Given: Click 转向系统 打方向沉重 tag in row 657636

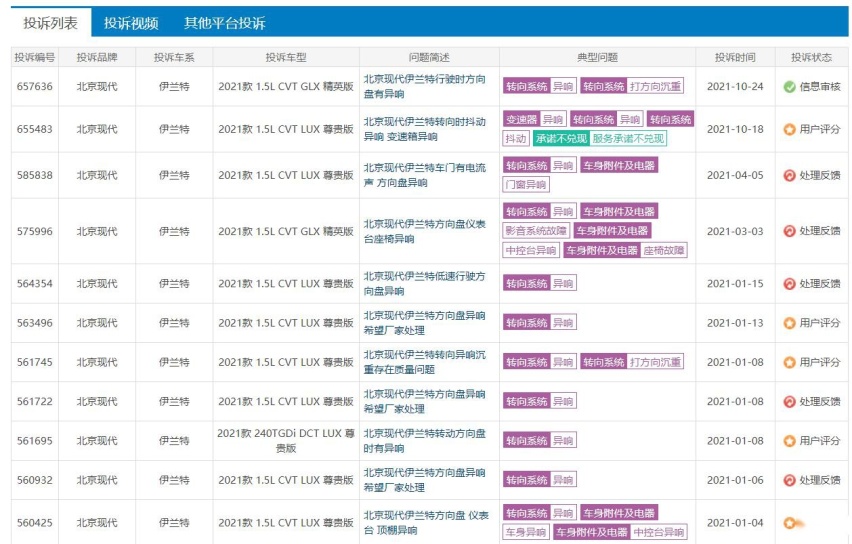Looking at the screenshot, I should 632,86.
